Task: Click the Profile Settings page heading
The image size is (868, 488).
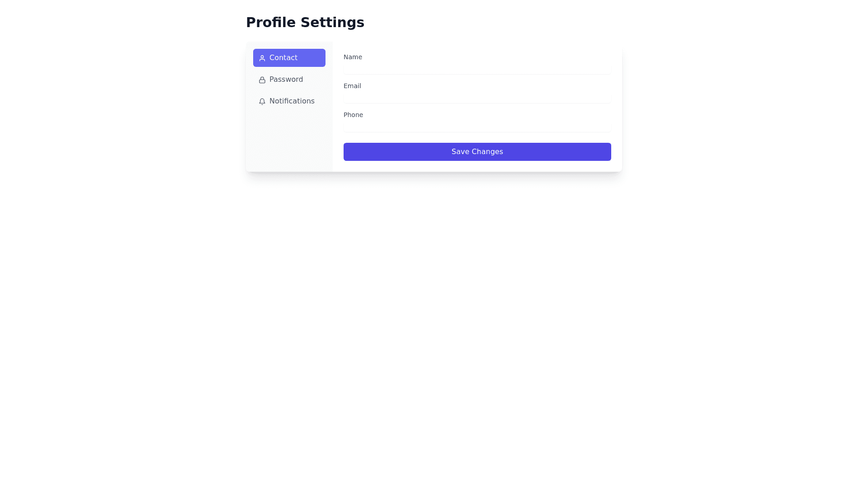Action: (x=305, y=22)
